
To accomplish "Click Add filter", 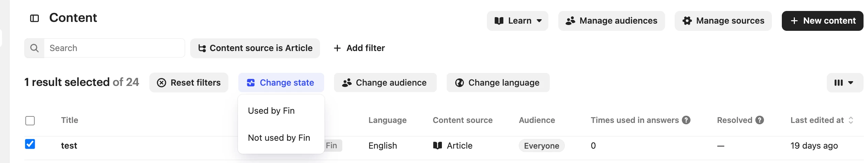I will [x=359, y=48].
